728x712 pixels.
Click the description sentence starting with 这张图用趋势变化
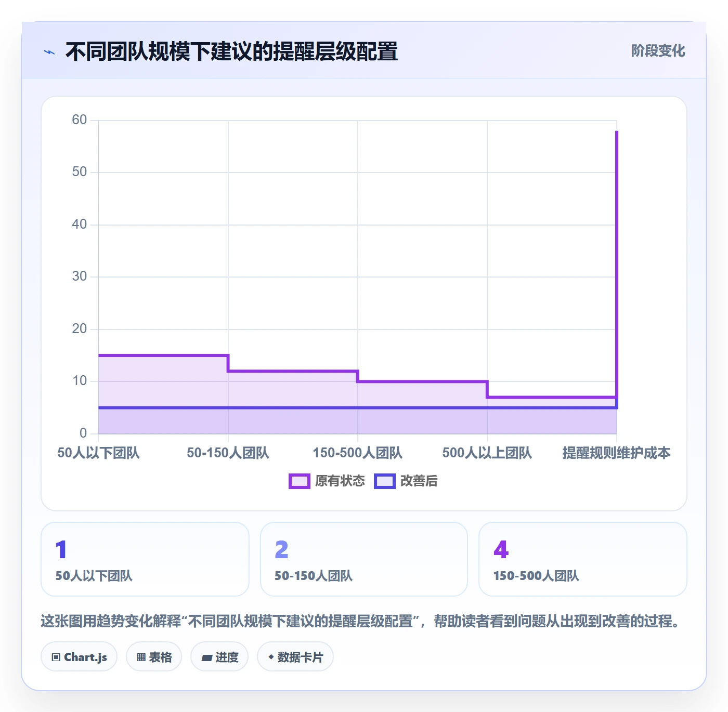pos(361,621)
